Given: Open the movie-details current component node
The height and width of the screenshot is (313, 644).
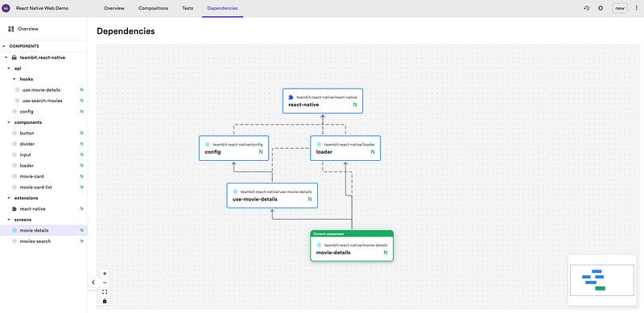Looking at the screenshot, I should coord(352,245).
